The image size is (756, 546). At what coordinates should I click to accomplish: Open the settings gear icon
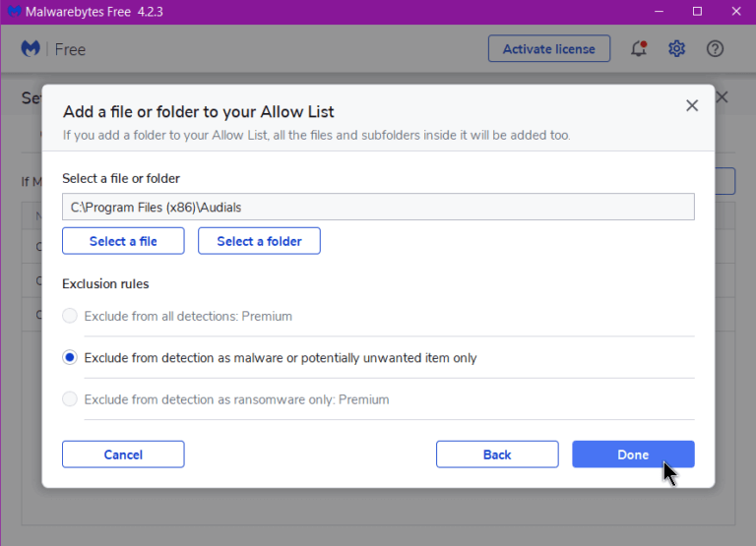pyautogui.click(x=677, y=48)
